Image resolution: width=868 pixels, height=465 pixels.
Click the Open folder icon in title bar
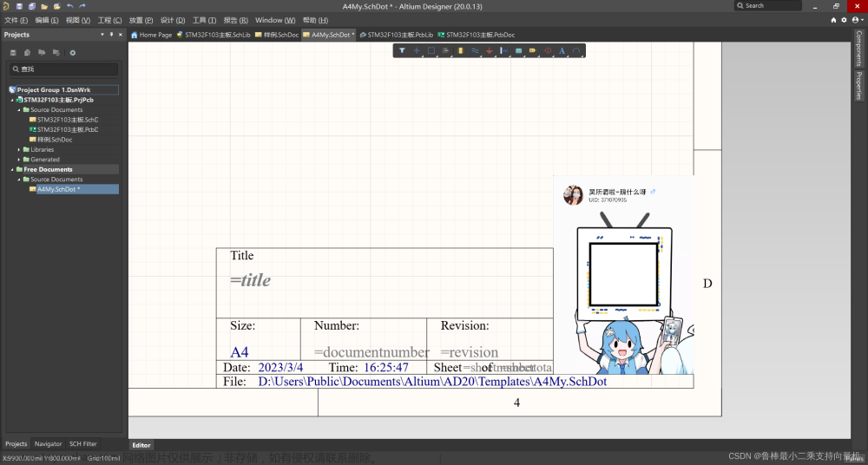(44, 6)
